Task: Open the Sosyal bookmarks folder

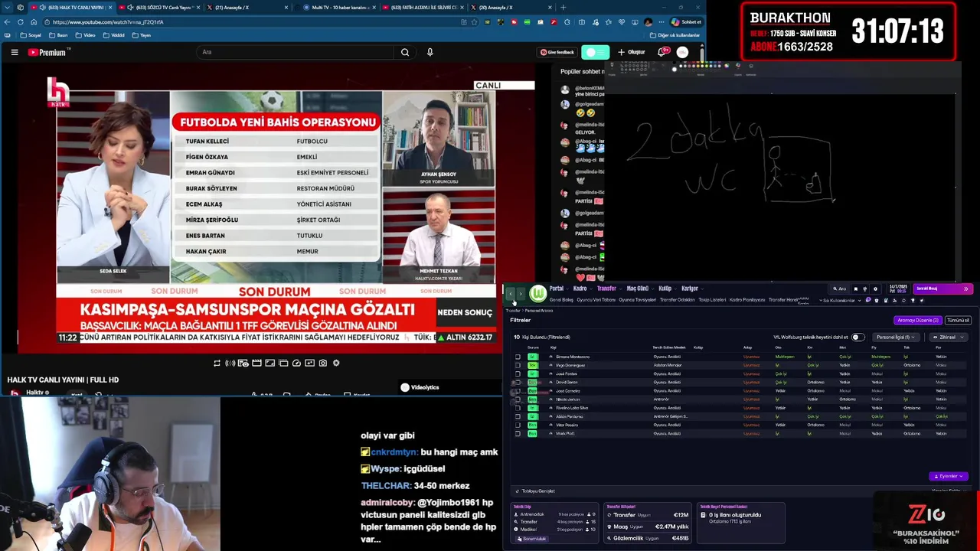Action: tap(31, 35)
